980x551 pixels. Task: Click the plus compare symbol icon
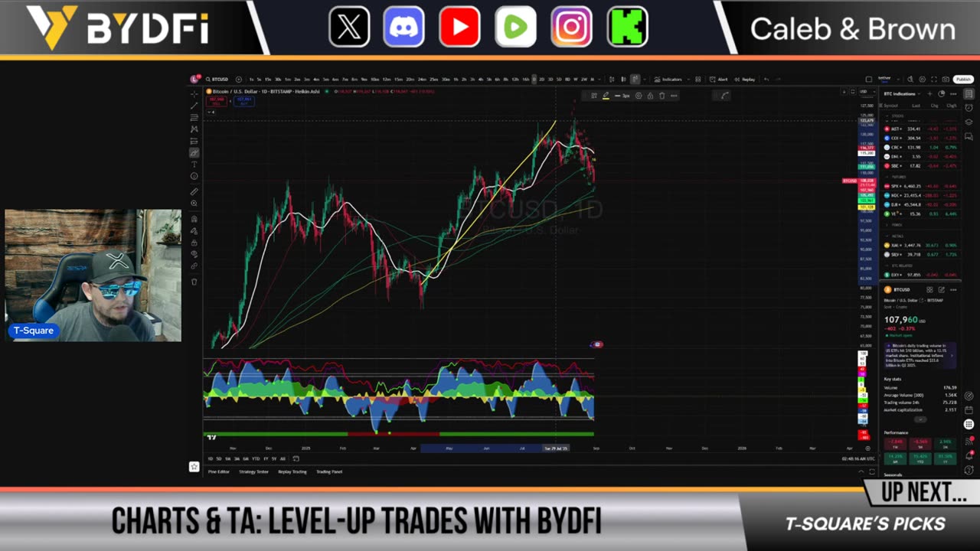point(239,79)
